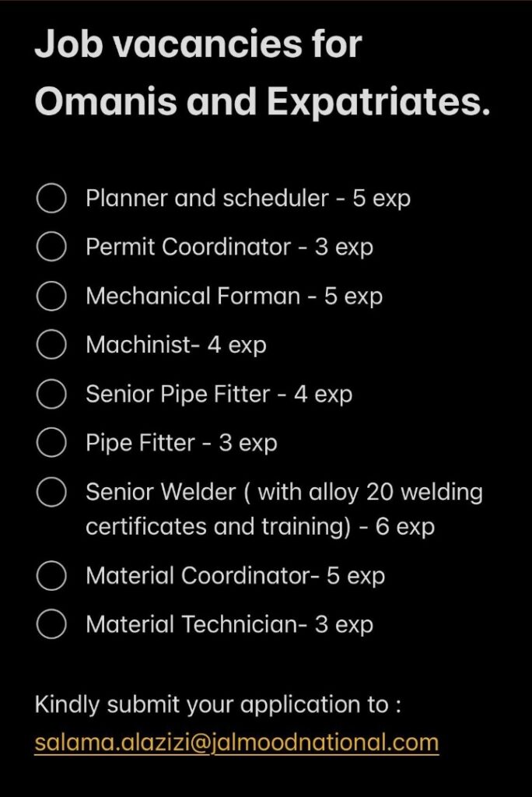
Task: Place cursor in 'Permit Coordinator - 3 exp' line
Action: (x=229, y=248)
